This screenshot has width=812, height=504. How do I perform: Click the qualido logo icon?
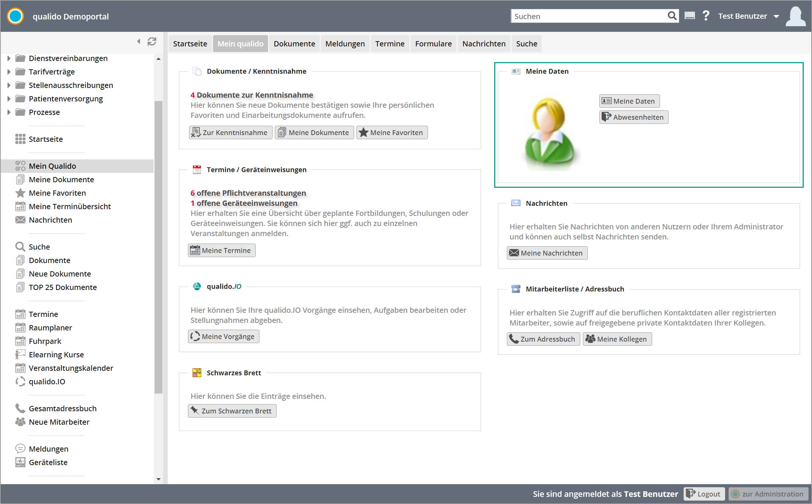tap(15, 16)
